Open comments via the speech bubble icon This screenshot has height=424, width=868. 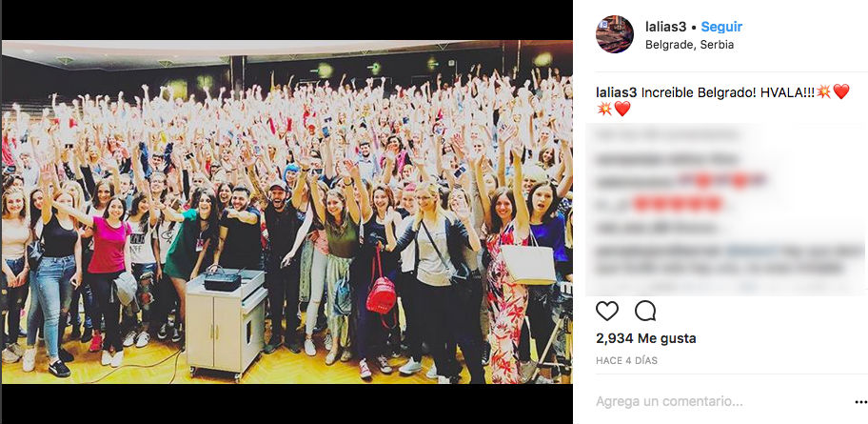coord(645,311)
